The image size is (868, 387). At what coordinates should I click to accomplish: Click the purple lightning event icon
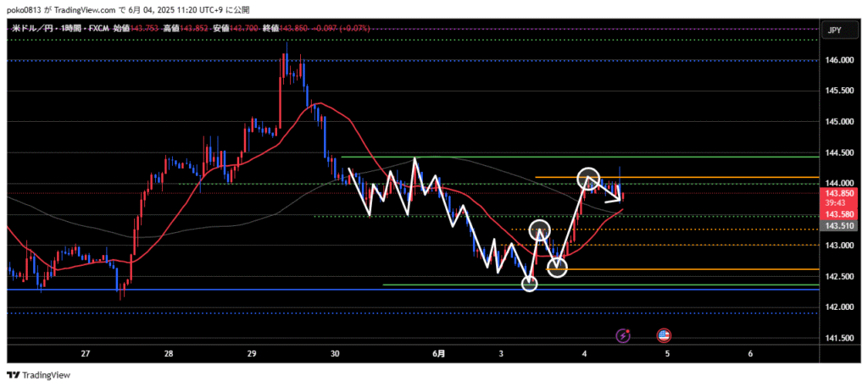pos(625,336)
